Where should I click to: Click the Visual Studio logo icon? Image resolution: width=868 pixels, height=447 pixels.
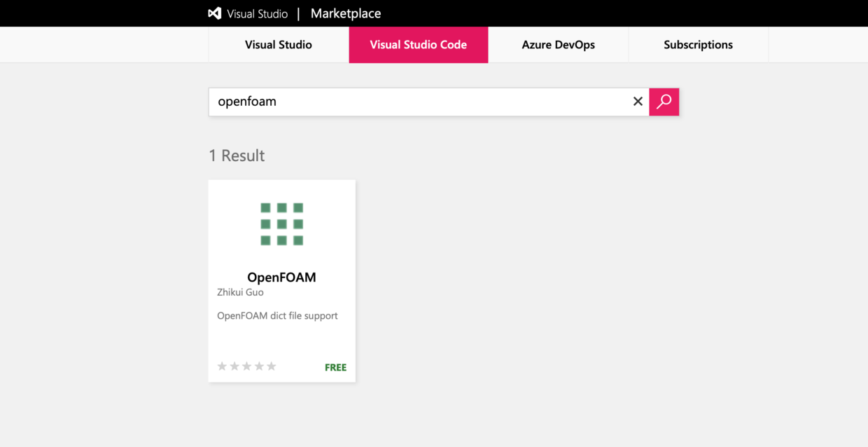click(213, 13)
